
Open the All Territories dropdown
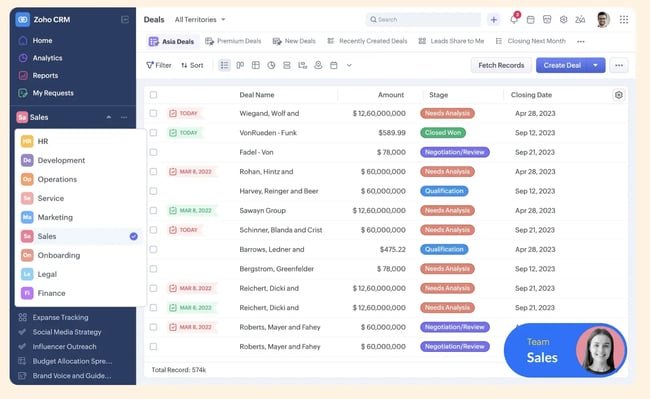pos(200,19)
